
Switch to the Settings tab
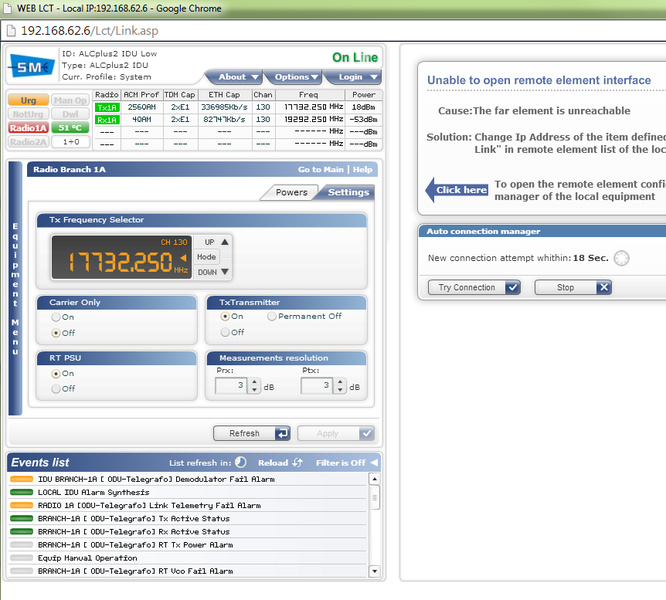[x=348, y=192]
